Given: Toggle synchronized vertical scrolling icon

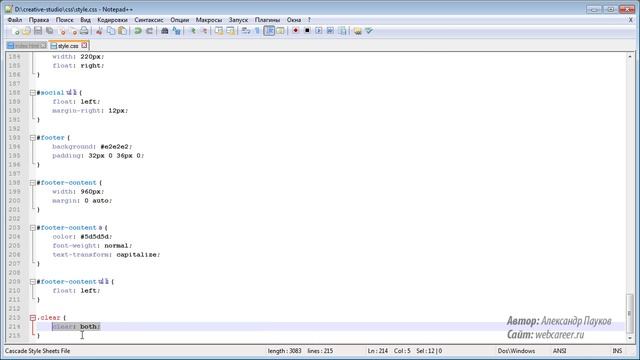Looking at the screenshot, I should click(219, 31).
